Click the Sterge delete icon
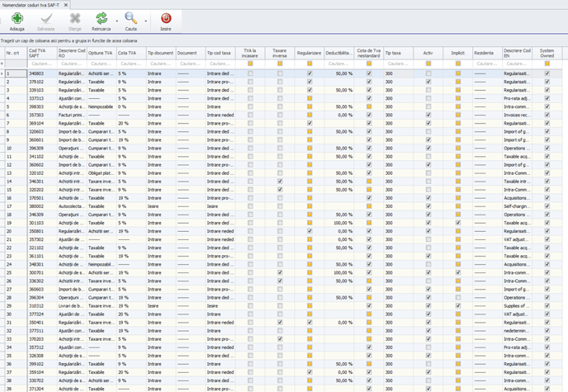The image size is (568, 392). [x=75, y=17]
